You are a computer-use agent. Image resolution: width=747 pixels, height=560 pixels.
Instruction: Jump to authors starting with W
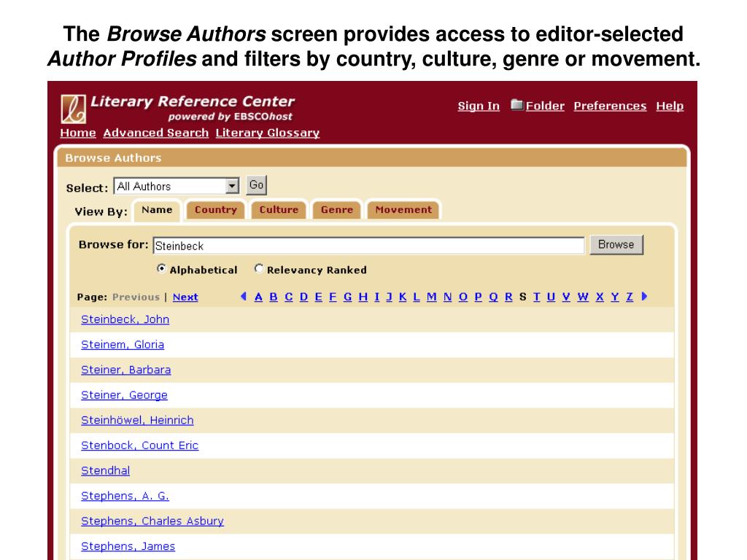pyautogui.click(x=583, y=297)
